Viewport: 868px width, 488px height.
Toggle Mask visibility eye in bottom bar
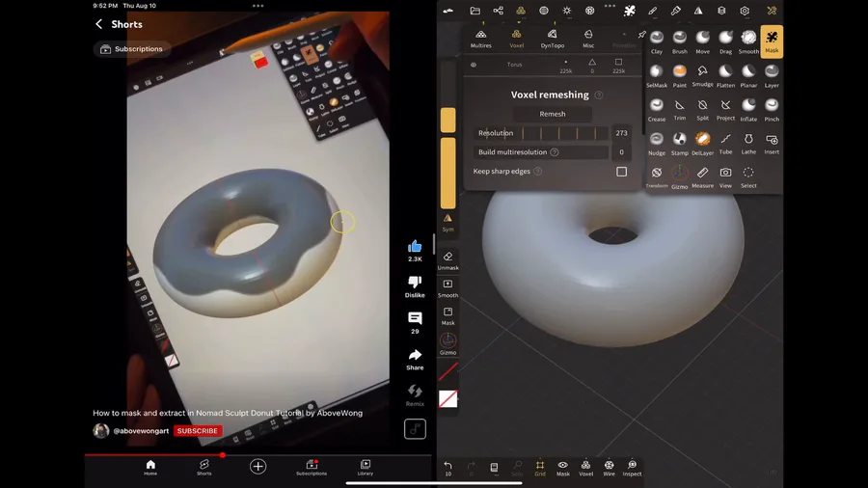point(563,468)
